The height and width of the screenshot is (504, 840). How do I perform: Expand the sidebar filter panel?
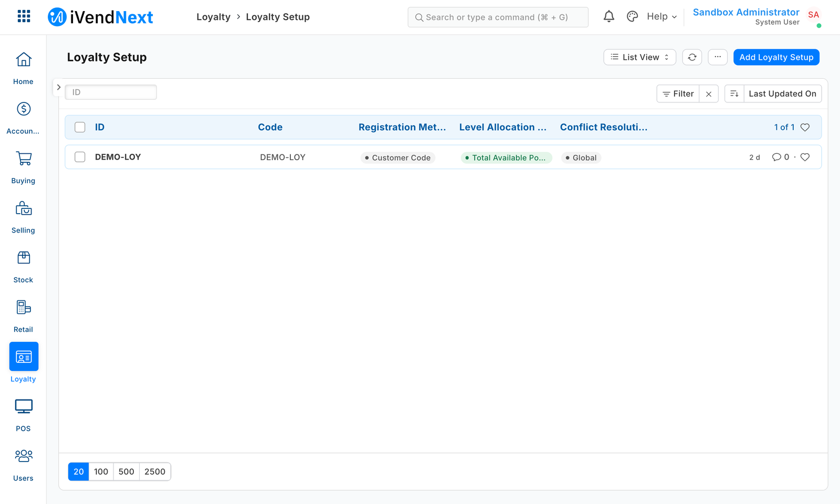tap(59, 87)
